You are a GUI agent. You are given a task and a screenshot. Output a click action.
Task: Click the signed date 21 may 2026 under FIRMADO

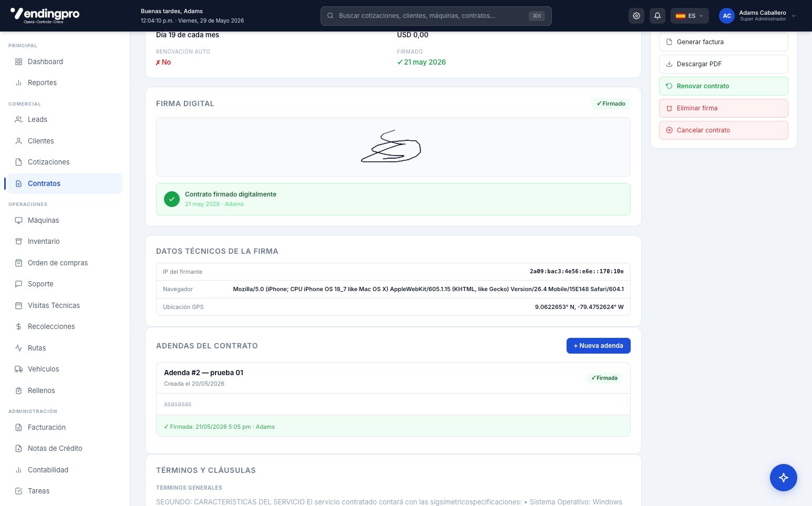coord(422,62)
